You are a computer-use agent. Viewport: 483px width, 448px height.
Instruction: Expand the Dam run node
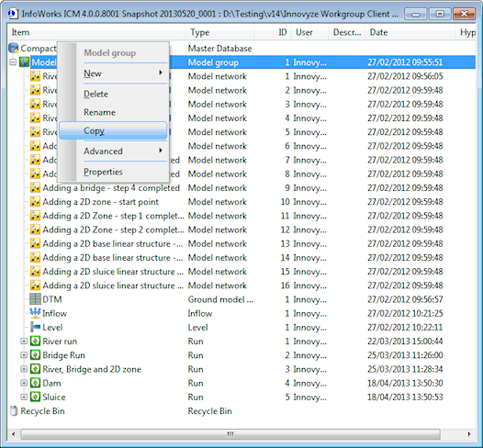pyautogui.click(x=24, y=383)
